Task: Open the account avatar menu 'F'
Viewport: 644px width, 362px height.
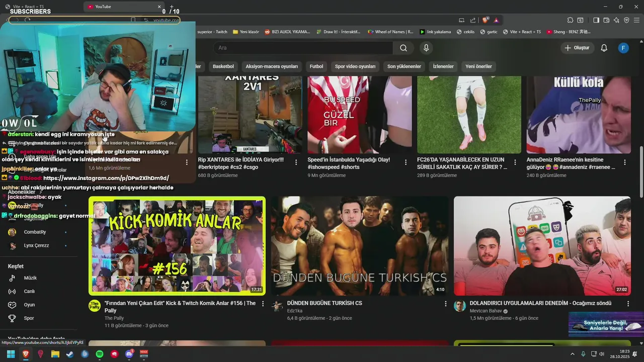Action: coord(623,48)
